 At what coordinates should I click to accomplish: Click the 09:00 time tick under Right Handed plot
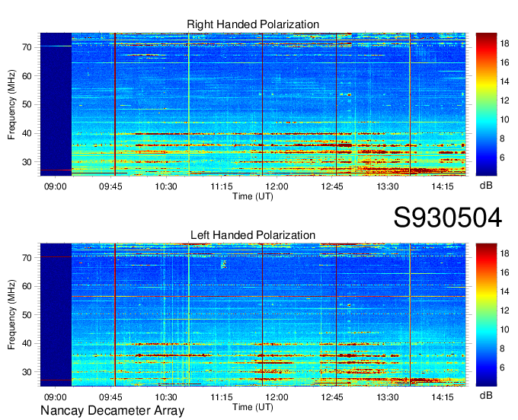55,186
